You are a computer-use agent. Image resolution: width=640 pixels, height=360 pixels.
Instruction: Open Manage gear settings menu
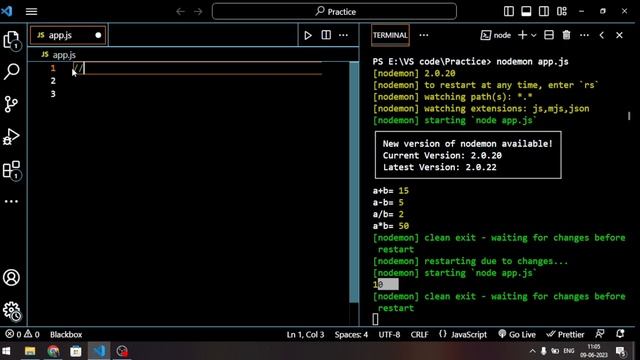(11, 311)
